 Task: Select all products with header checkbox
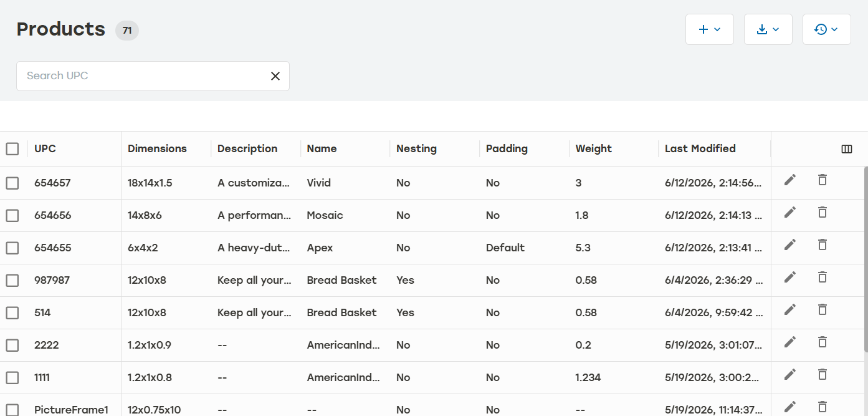pos(12,148)
